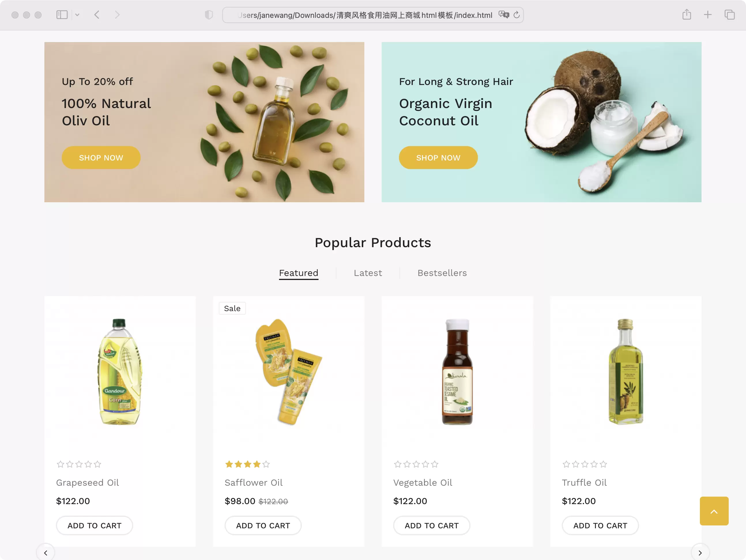
Task: Click the Truffle Oil product title
Action: pyautogui.click(x=584, y=483)
